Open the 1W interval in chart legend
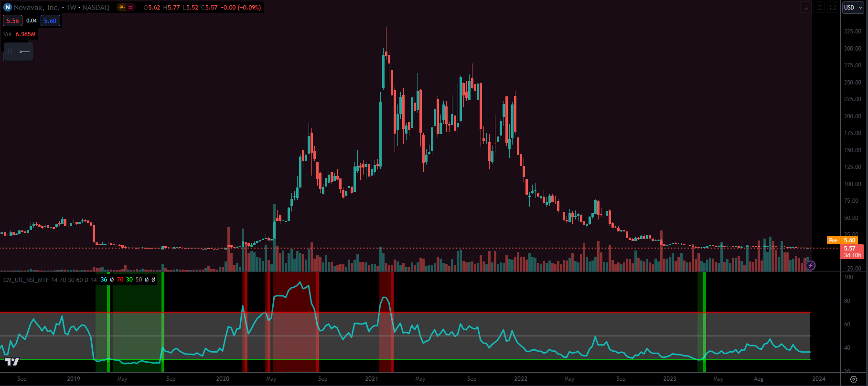 pyautogui.click(x=71, y=7)
